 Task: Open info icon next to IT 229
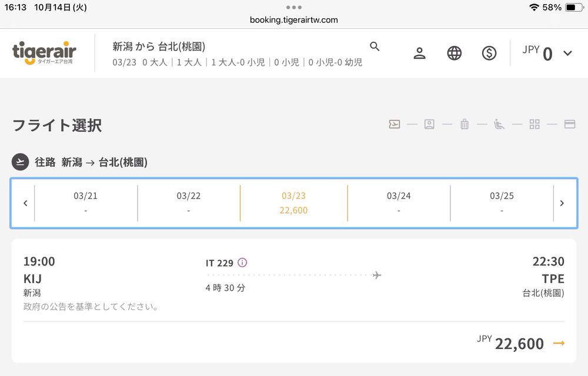click(242, 263)
